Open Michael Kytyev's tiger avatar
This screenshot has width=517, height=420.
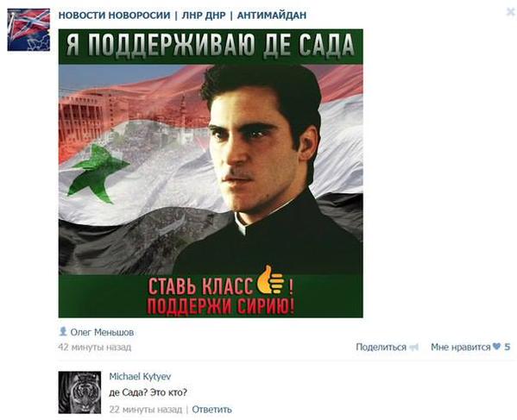point(79,392)
